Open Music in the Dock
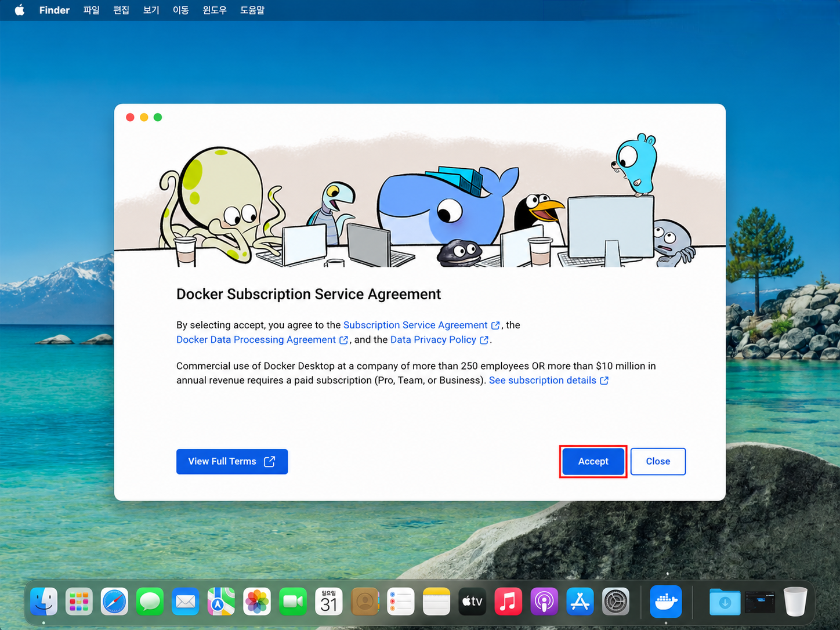840x630 pixels. click(508, 602)
